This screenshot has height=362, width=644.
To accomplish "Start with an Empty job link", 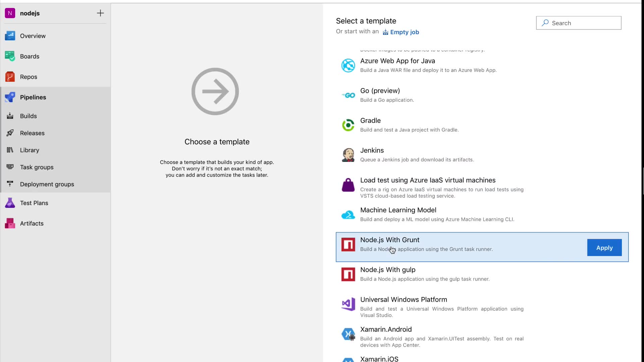I will 404,32.
